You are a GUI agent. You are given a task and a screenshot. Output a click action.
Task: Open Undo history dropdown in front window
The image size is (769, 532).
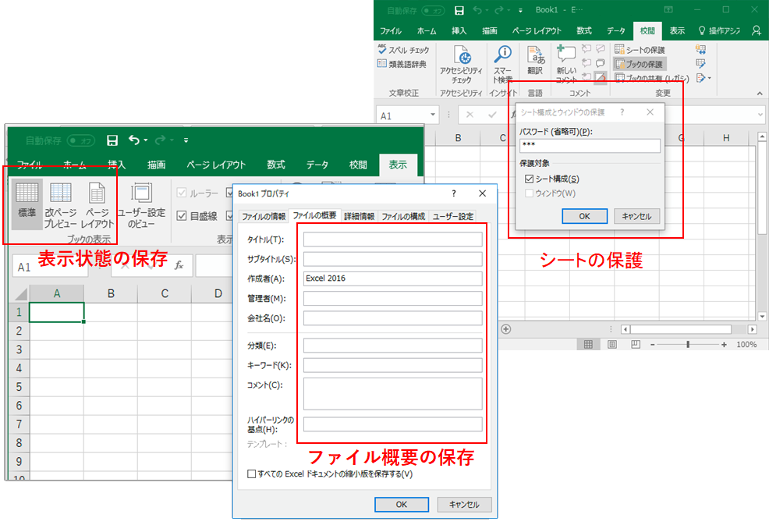[146, 140]
